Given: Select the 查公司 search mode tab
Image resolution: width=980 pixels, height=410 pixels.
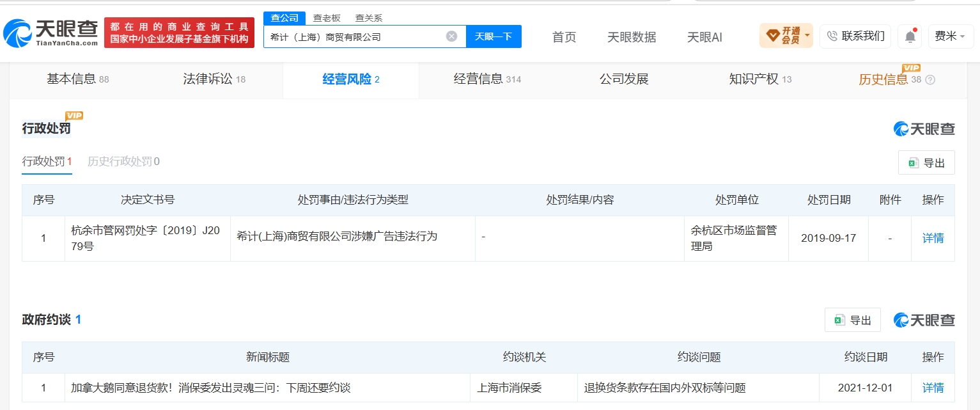Looking at the screenshot, I should [284, 18].
